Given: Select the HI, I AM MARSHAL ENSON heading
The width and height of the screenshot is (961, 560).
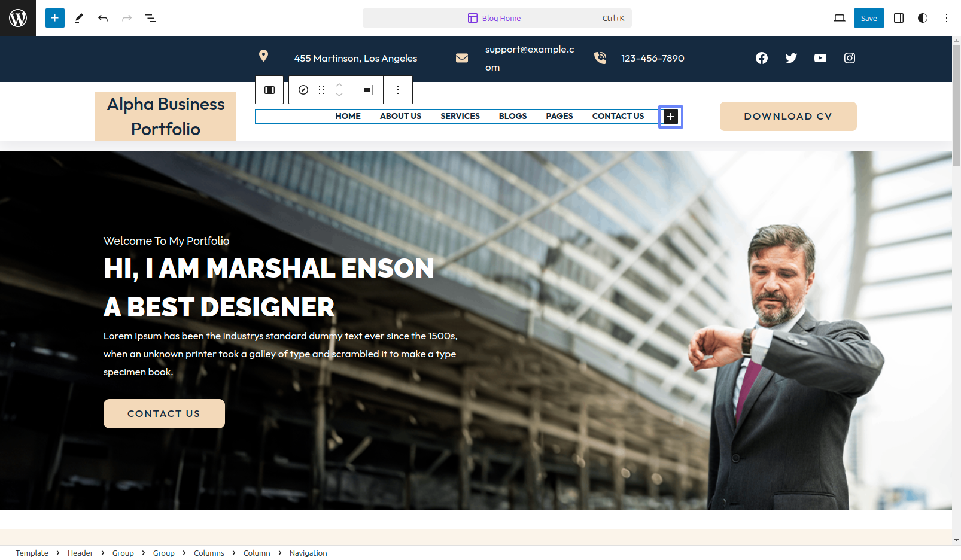Looking at the screenshot, I should (x=269, y=268).
